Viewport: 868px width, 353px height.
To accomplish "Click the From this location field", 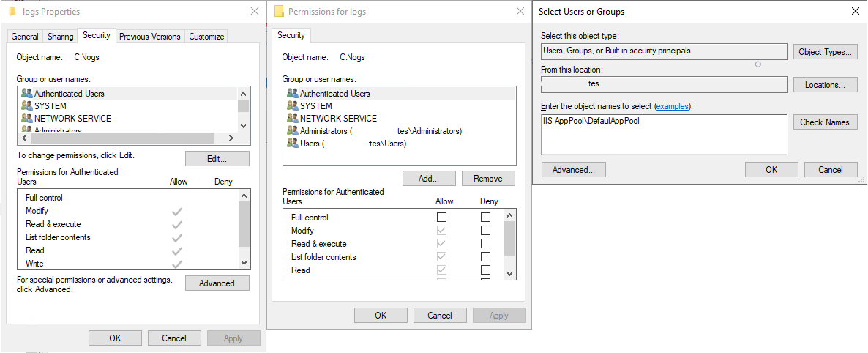I will tap(665, 84).
